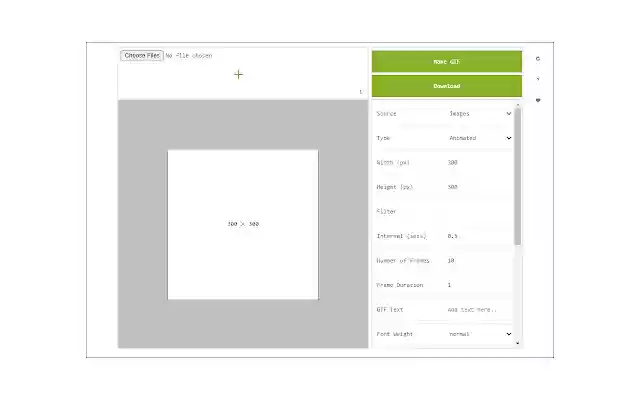640x400 pixels.
Task: Click the plus icon to add images
Action: 238,75
